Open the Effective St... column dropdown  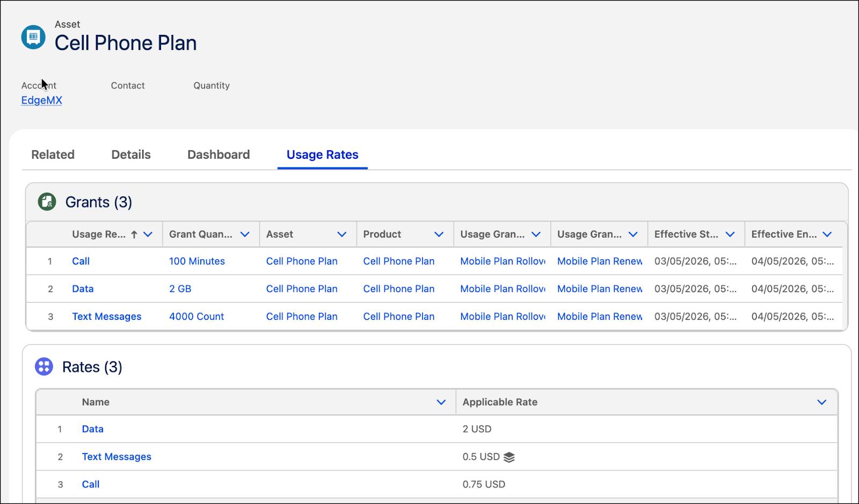730,234
